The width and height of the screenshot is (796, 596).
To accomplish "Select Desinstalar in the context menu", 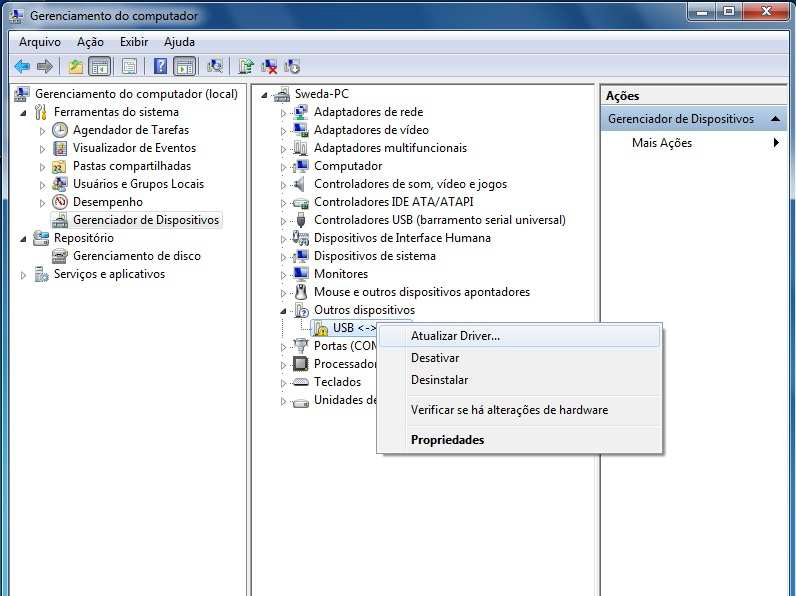I will pos(439,380).
